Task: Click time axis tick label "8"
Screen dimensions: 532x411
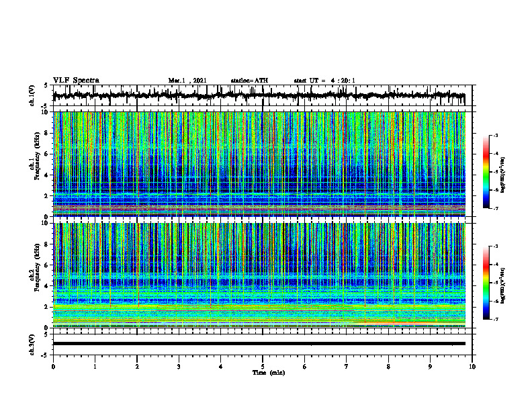Action: tap(388, 367)
